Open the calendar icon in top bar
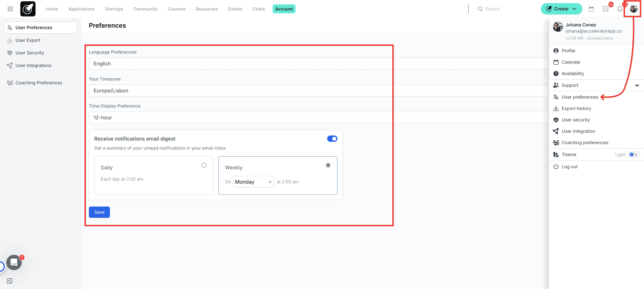The width and height of the screenshot is (644, 289). click(591, 9)
